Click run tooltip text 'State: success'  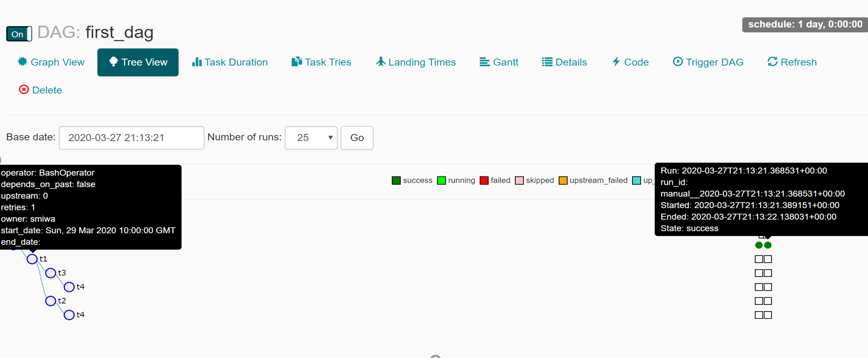689,228
